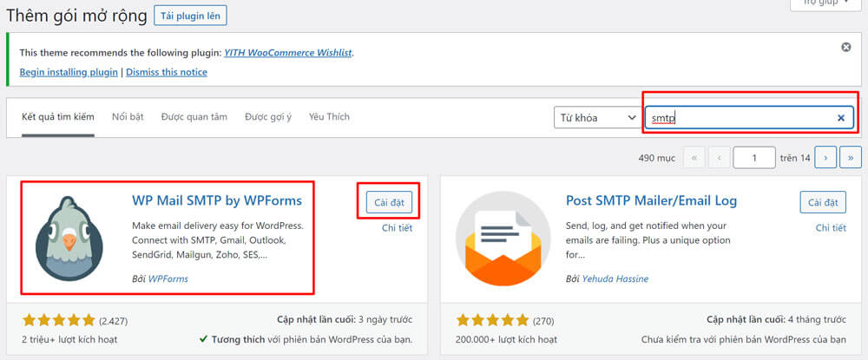Install WP Mail SMTP with Cài đặt
Image resolution: width=868 pixels, height=360 pixels.
coord(389,202)
